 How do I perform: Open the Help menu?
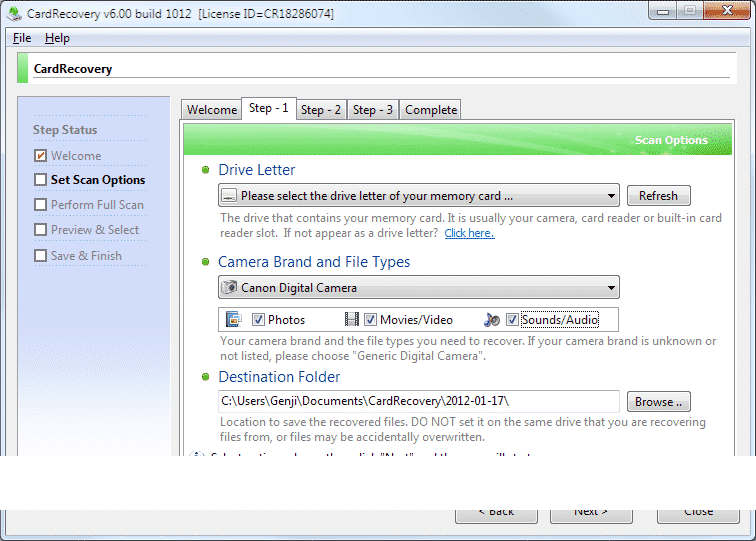pos(57,38)
